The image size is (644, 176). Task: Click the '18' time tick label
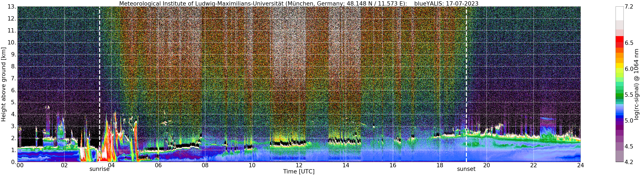[x=440, y=165]
